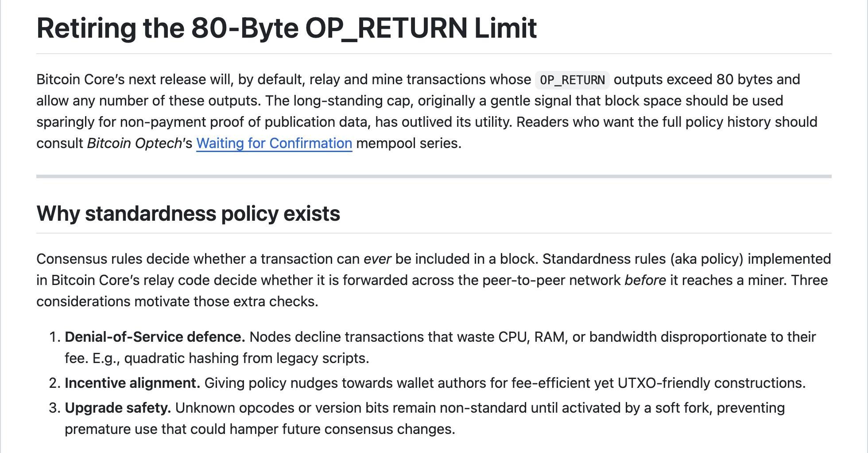Click list number 2 marker

pyautogui.click(x=54, y=383)
